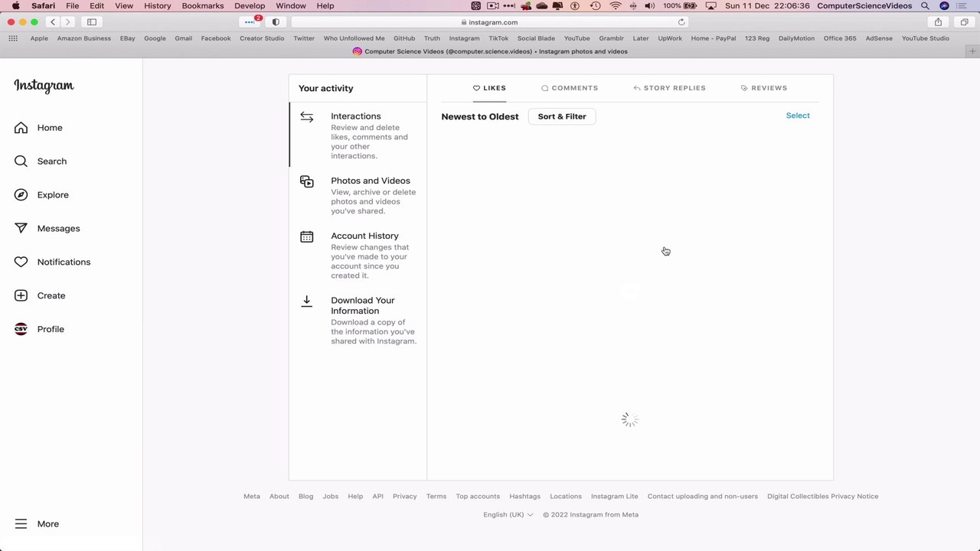Open YouTube Studio bookmark
The height and width of the screenshot is (551, 980).
(925, 38)
